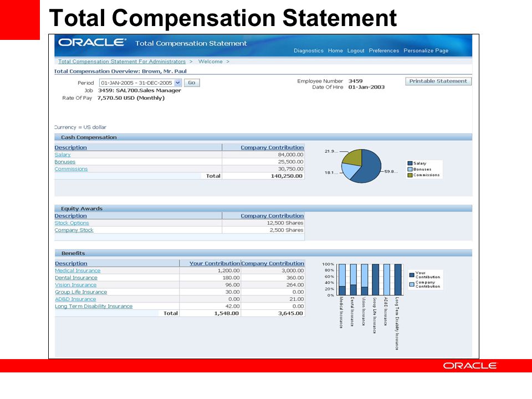Open the Period dropdown arrow
The image size is (532, 399).
(178, 83)
